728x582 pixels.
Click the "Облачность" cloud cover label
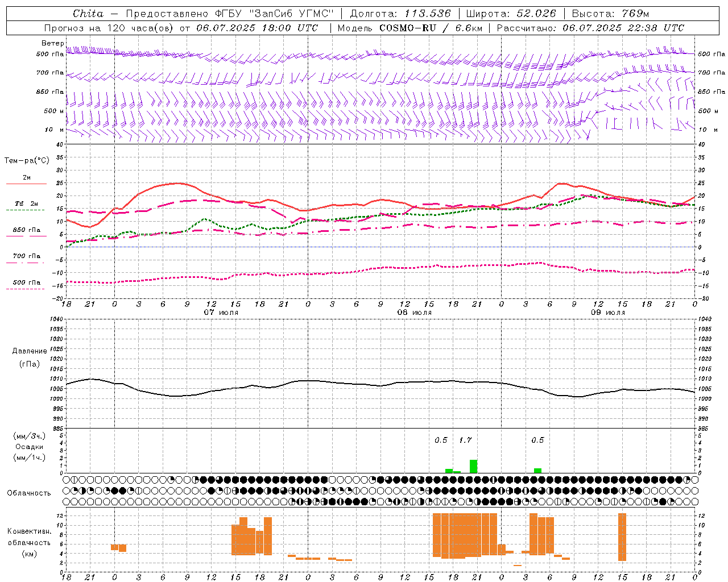tap(29, 493)
